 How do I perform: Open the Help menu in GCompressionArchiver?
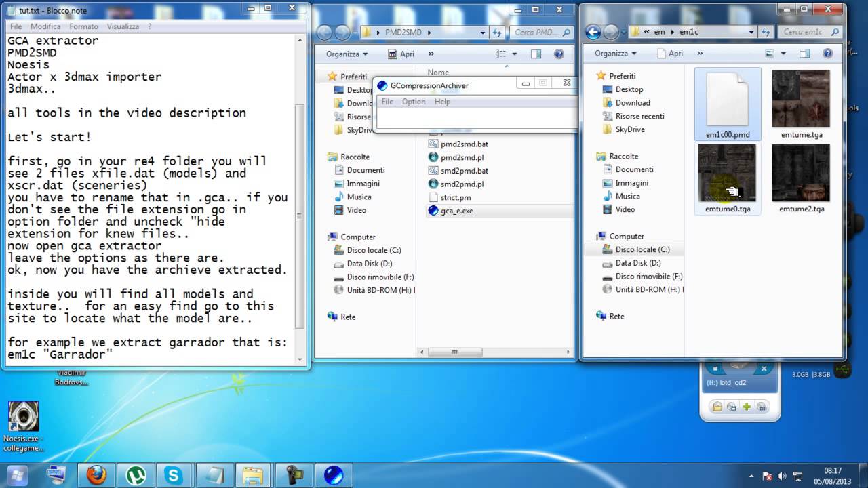442,102
